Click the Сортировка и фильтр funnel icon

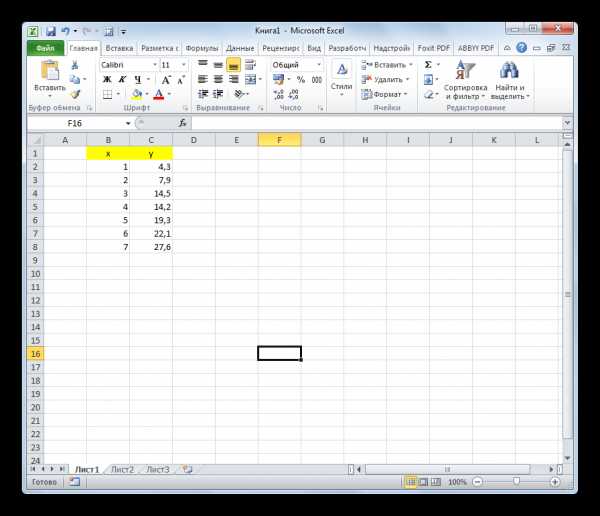(x=465, y=71)
